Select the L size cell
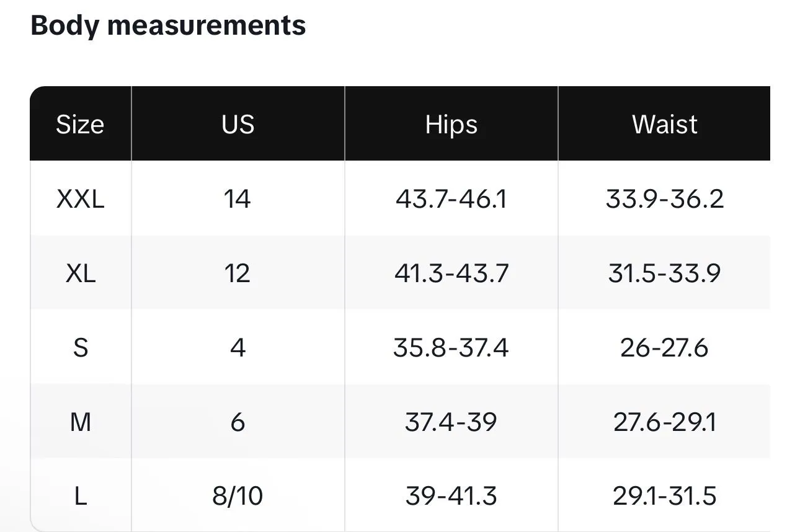Image resolution: width=800 pixels, height=532 pixels. [x=81, y=496]
